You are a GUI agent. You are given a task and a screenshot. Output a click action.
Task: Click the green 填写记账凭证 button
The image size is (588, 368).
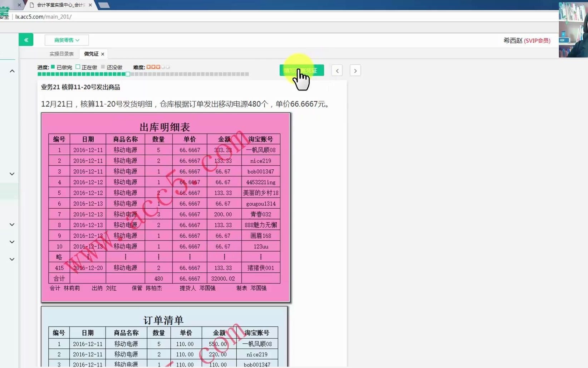(302, 70)
